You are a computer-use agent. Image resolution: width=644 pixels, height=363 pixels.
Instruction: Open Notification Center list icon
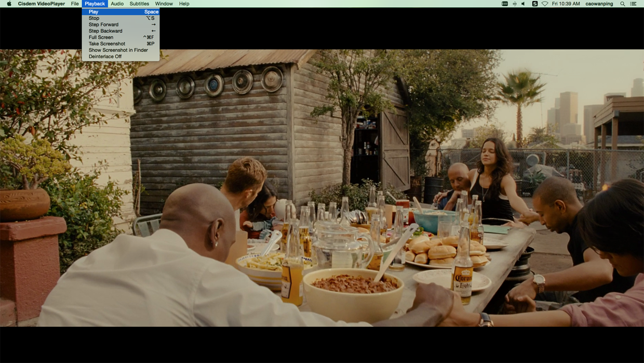coord(633,4)
